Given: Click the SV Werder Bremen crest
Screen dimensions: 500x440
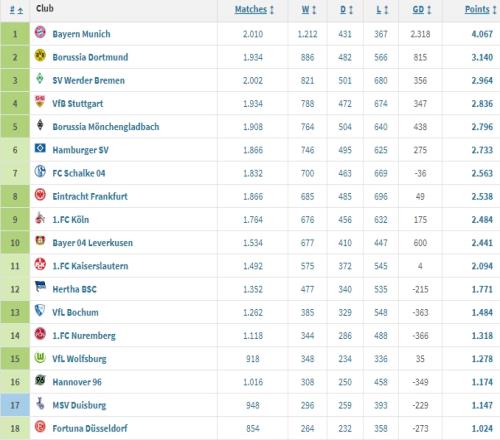Looking at the screenshot, I should click(40, 79).
